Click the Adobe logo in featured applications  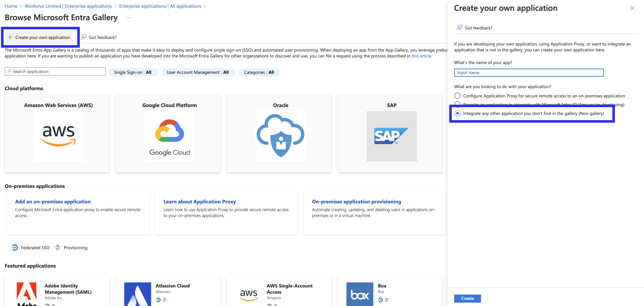26,294
